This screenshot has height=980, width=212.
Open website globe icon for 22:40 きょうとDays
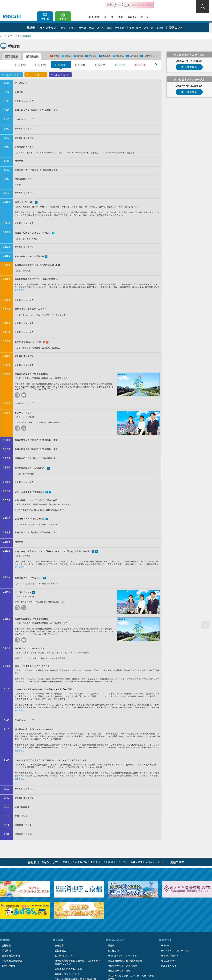pyautogui.click(x=17, y=608)
